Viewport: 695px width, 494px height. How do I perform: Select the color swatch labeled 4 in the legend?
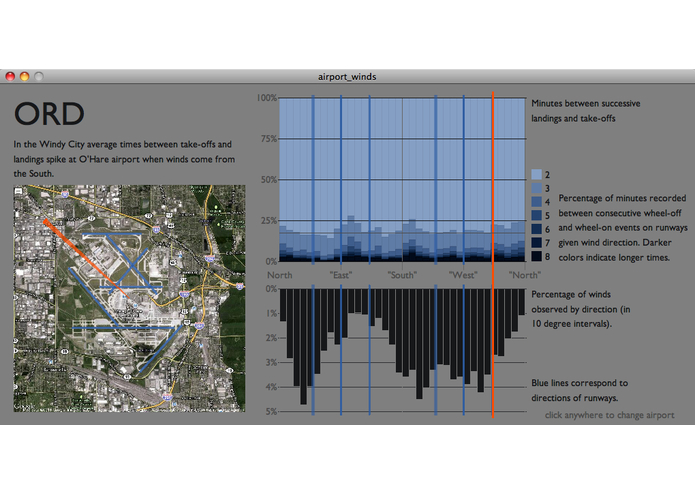point(536,202)
